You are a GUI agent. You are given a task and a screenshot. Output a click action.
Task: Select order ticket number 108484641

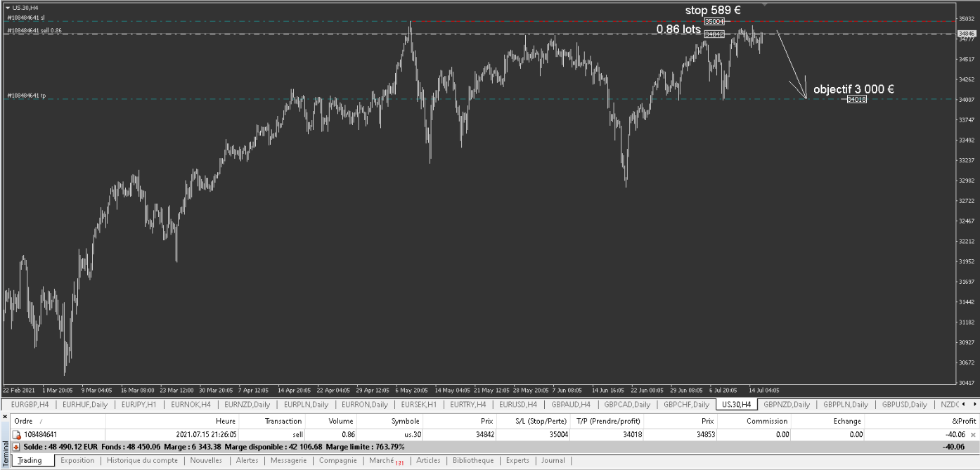point(40,435)
